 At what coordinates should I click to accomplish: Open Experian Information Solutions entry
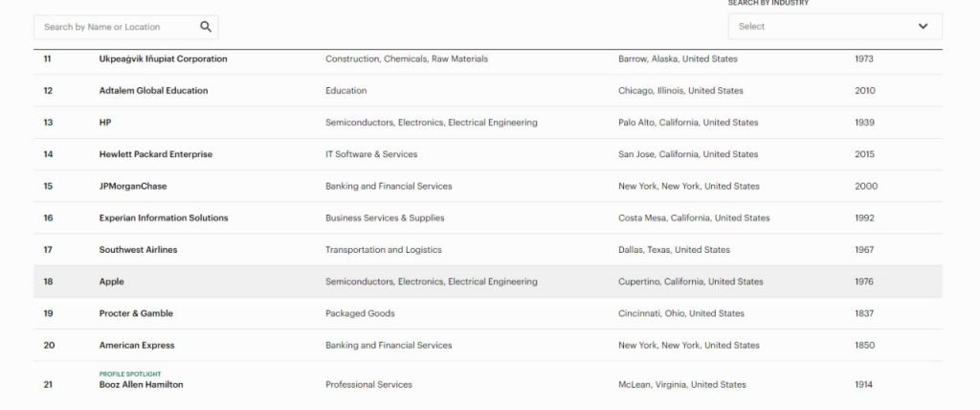164,218
